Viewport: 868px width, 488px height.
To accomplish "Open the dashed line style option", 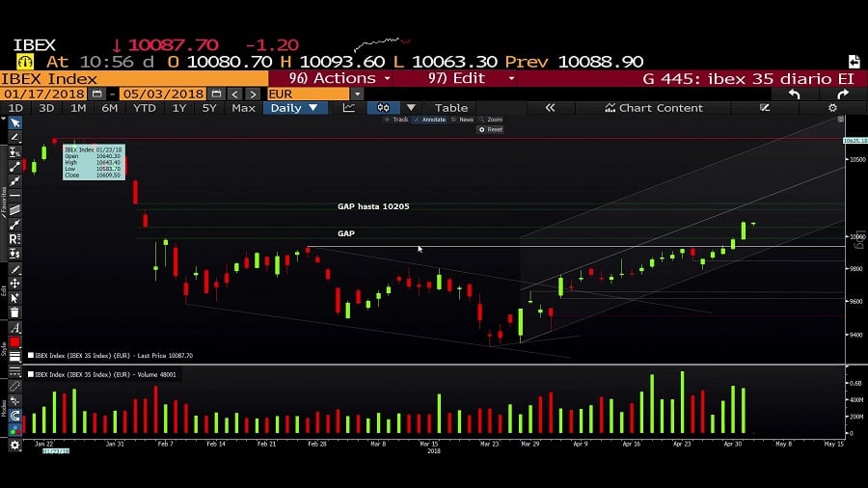I will [14, 371].
